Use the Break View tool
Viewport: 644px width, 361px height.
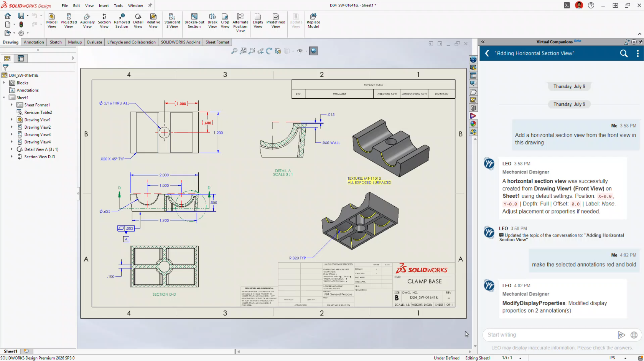pos(212,21)
